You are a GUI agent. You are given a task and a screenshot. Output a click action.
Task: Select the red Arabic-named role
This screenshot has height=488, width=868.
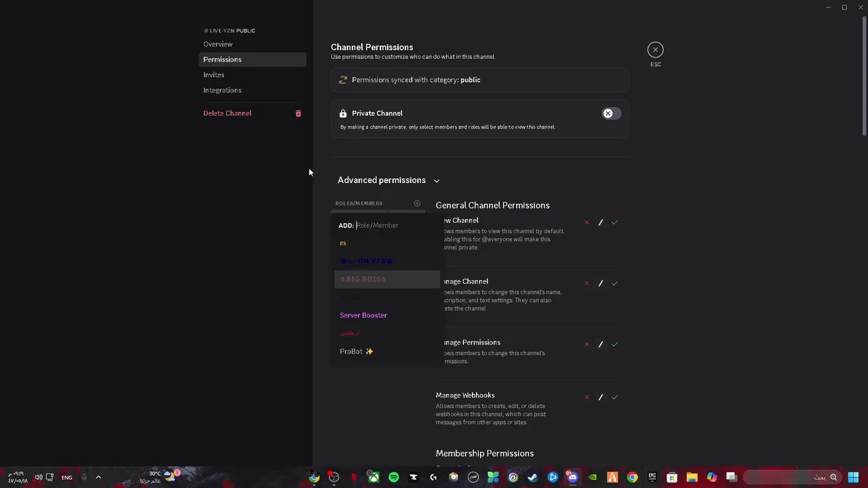pyautogui.click(x=387, y=333)
